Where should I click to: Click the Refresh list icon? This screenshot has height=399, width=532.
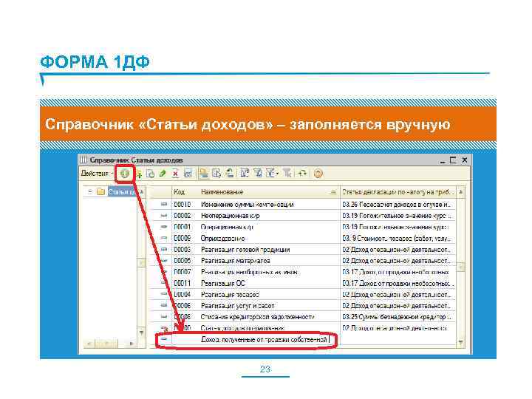(x=302, y=174)
